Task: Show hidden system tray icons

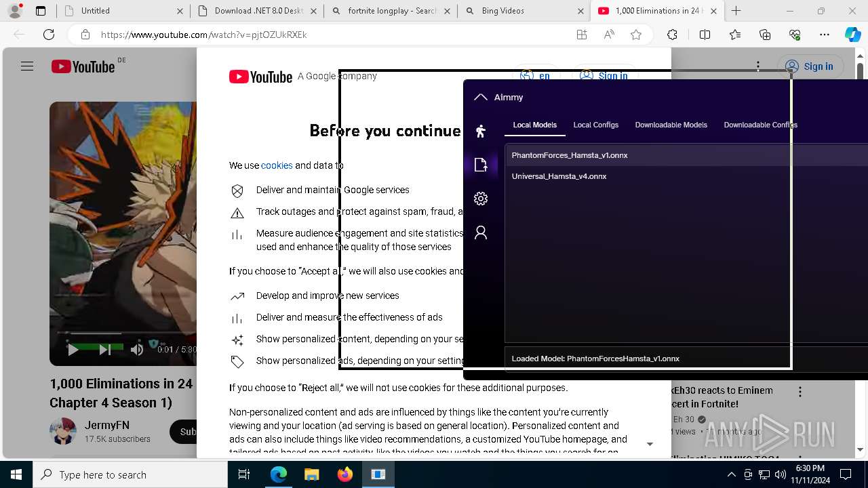Action: pyautogui.click(x=731, y=474)
